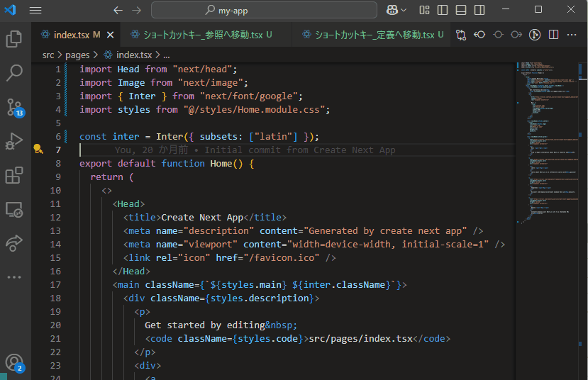
Task: Go forward with the right arrow
Action: click(136, 10)
